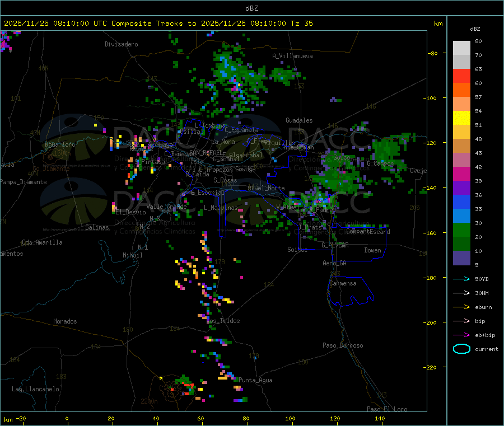This screenshot has width=504, height=426.
Task: Click the Lag.Llancanelo map label
Action: (35, 389)
